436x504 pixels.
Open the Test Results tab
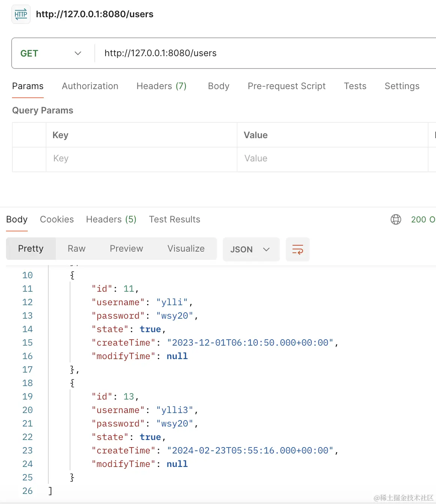point(175,219)
